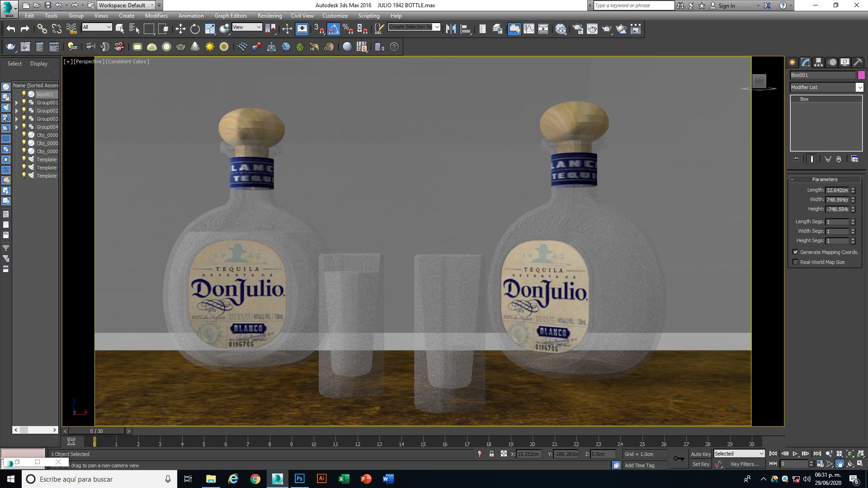Viewport: 868px width, 488px height.
Task: Click the Select and Link tool
Action: pos(42,29)
